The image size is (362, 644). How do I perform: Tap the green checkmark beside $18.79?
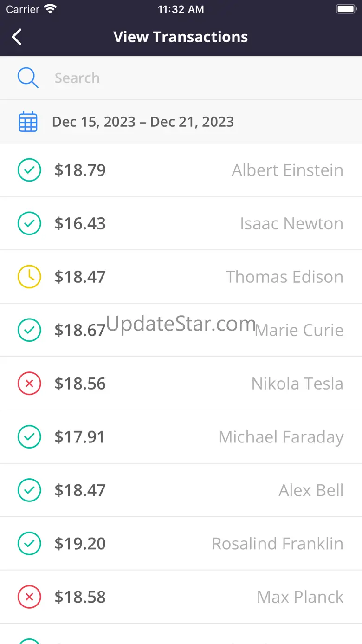tap(29, 170)
